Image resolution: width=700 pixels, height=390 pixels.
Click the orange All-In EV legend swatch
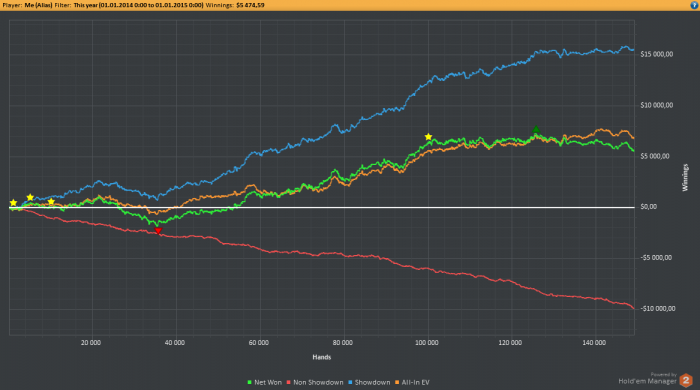[x=397, y=382]
